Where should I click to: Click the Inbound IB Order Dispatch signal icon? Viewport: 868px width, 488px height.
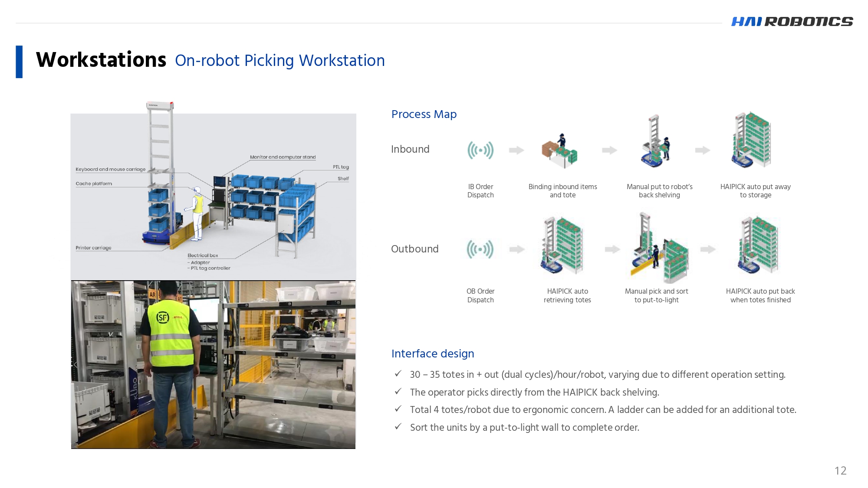coord(480,151)
